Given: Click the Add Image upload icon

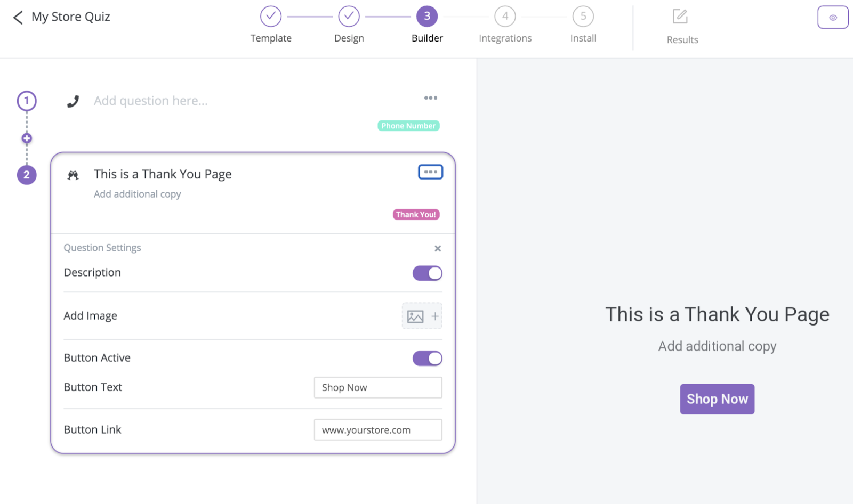Looking at the screenshot, I should coord(422,316).
